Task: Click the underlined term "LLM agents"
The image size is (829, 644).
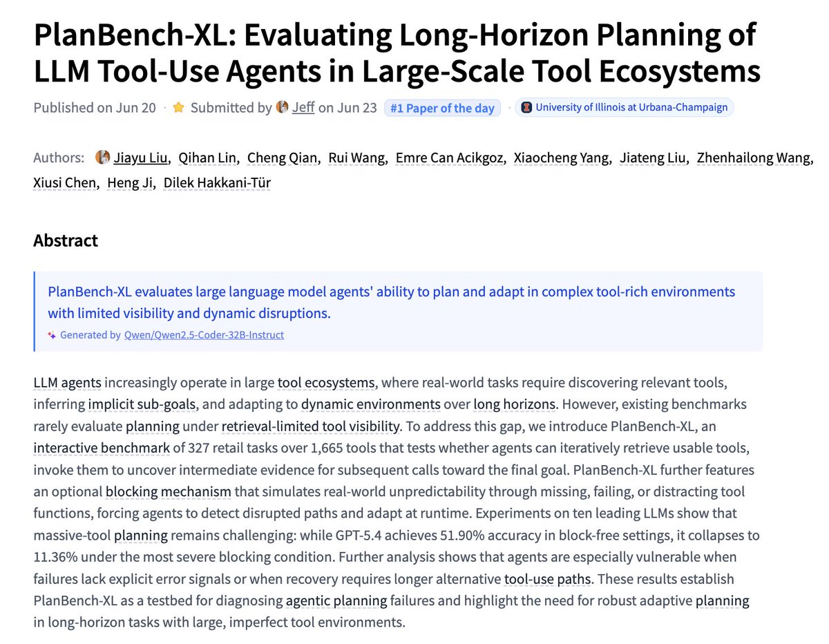Action: coord(68,383)
